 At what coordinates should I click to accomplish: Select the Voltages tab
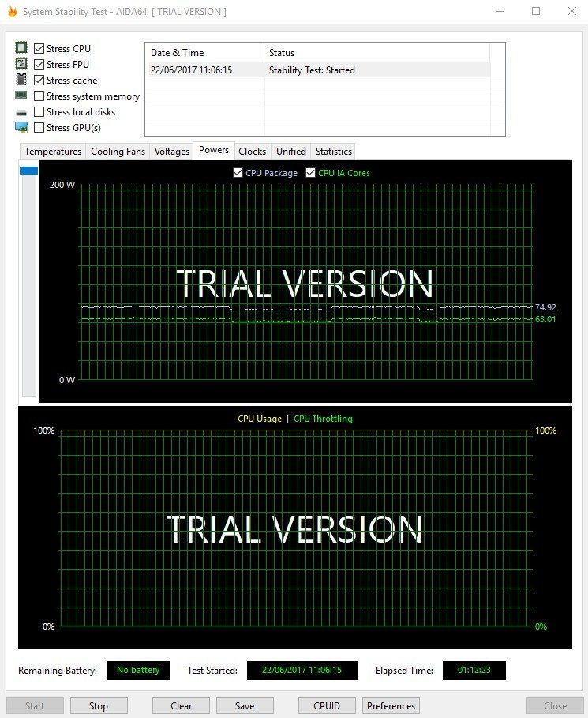[171, 152]
